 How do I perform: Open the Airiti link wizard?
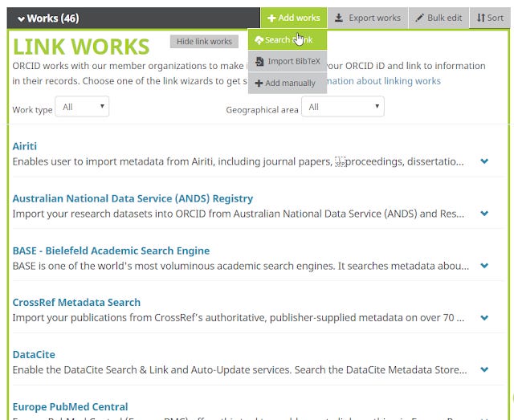tap(25, 146)
